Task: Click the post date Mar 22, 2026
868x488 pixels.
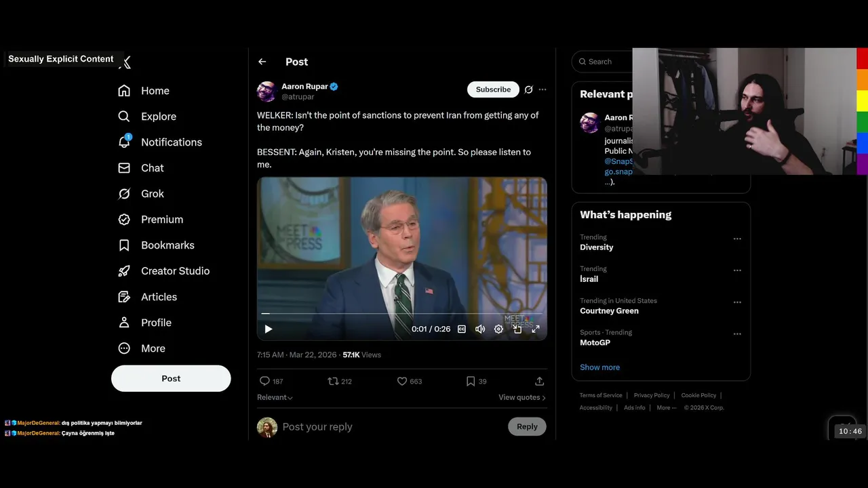Action: (x=313, y=355)
